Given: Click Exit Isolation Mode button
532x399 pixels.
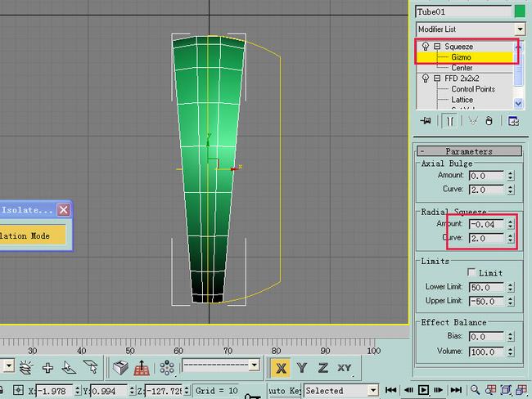Looking at the screenshot, I should point(33,235).
